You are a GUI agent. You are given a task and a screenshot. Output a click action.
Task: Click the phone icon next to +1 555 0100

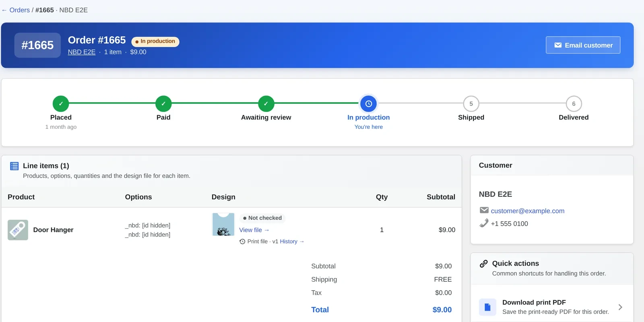[484, 223]
